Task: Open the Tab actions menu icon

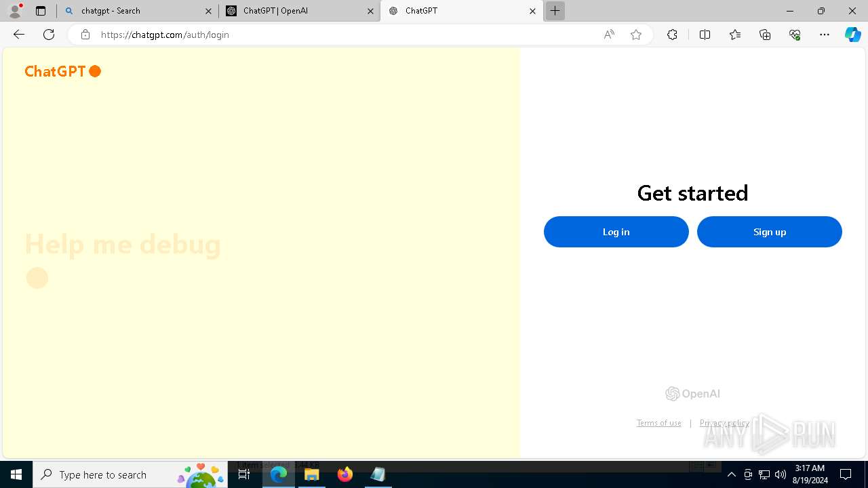Action: click(x=41, y=11)
